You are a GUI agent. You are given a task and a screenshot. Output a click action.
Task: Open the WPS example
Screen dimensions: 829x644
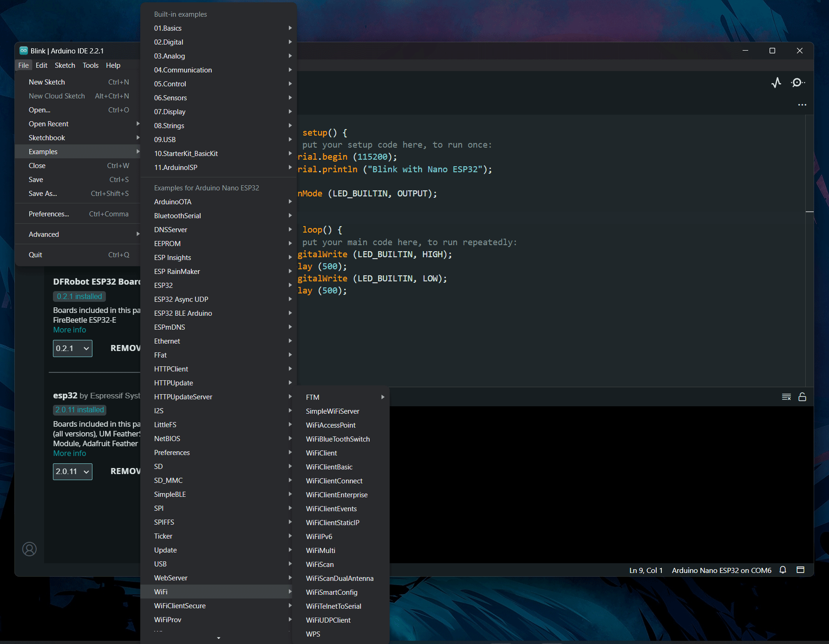coord(341,634)
